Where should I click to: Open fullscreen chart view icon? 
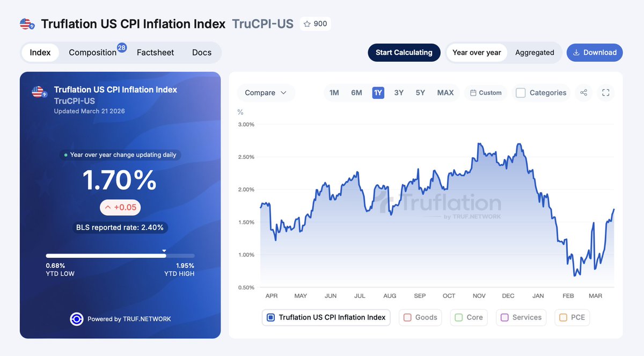pos(606,93)
